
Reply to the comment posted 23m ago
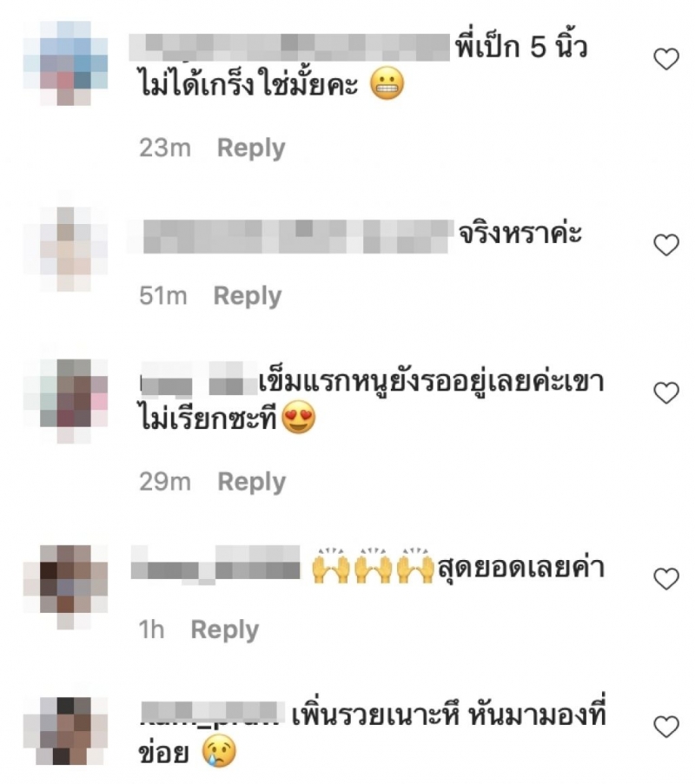(x=251, y=148)
